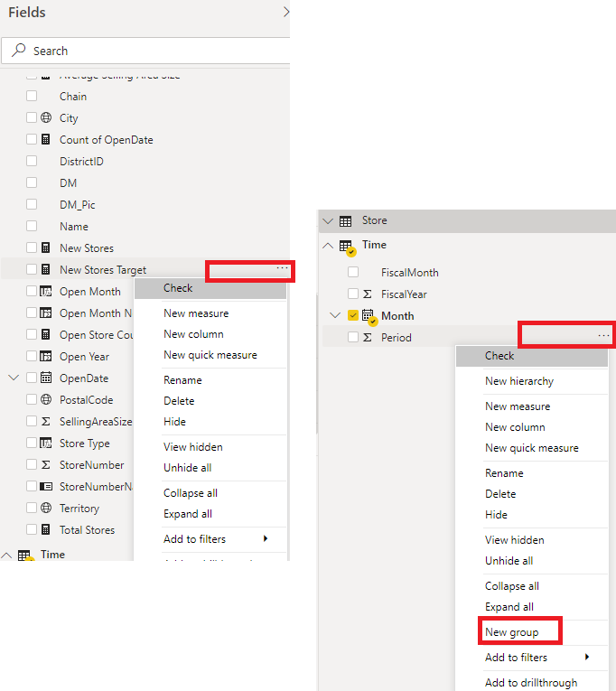Viewport: 616px width, 691px height.
Task: Collapse the Time table in right panel
Action: (328, 246)
